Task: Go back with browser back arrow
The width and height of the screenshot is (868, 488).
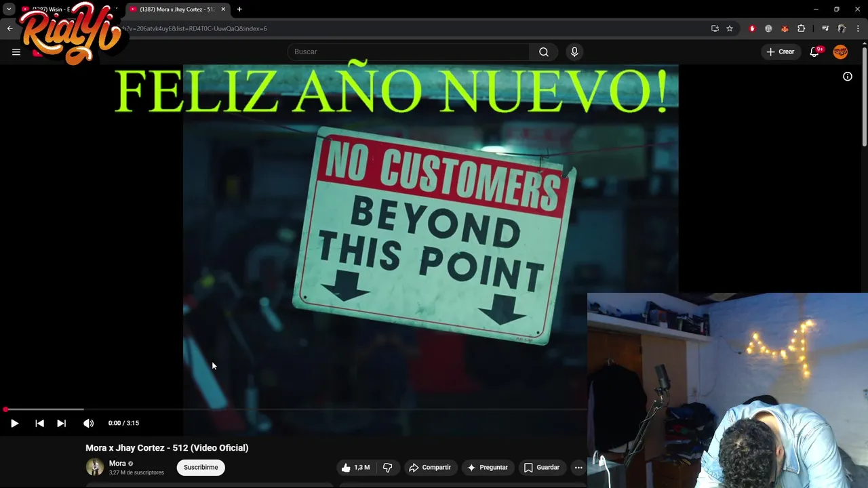Action: pos(9,28)
